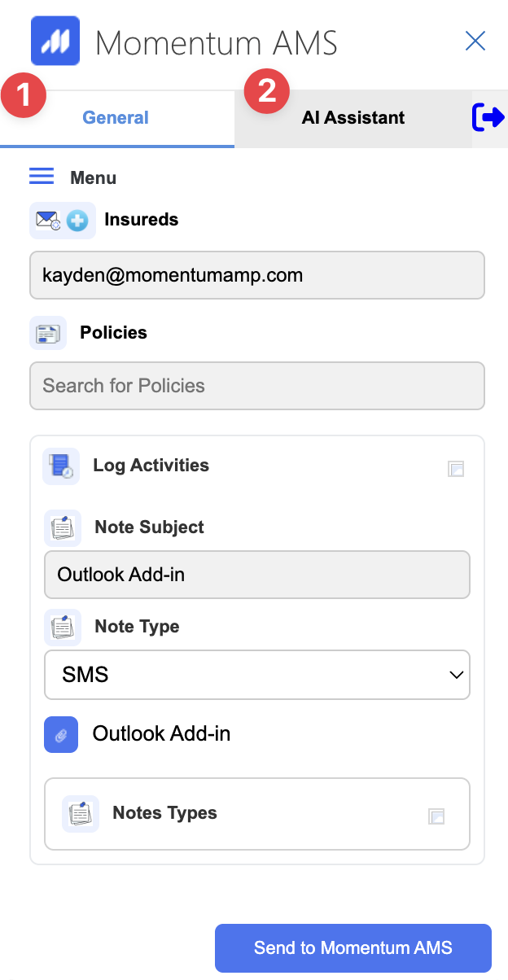Toggle the Notes Types panel collapse icon
This screenshot has width=508, height=980.
click(436, 816)
